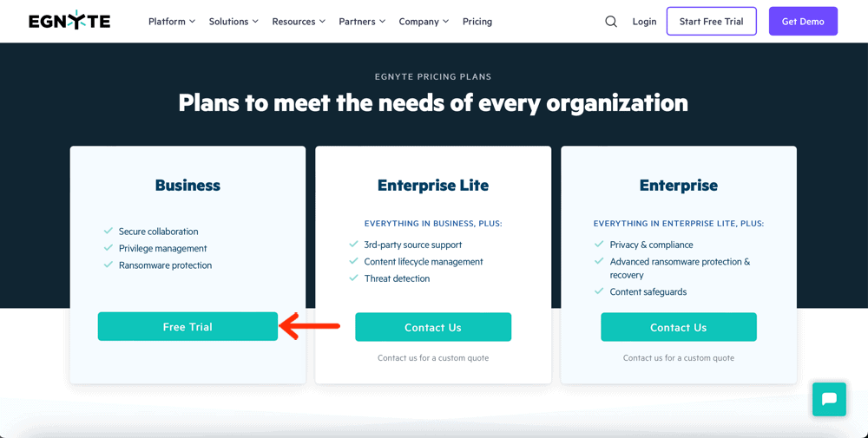This screenshot has width=868, height=438.
Task: Click checkmark beside Threat detection
Action: [x=354, y=278]
